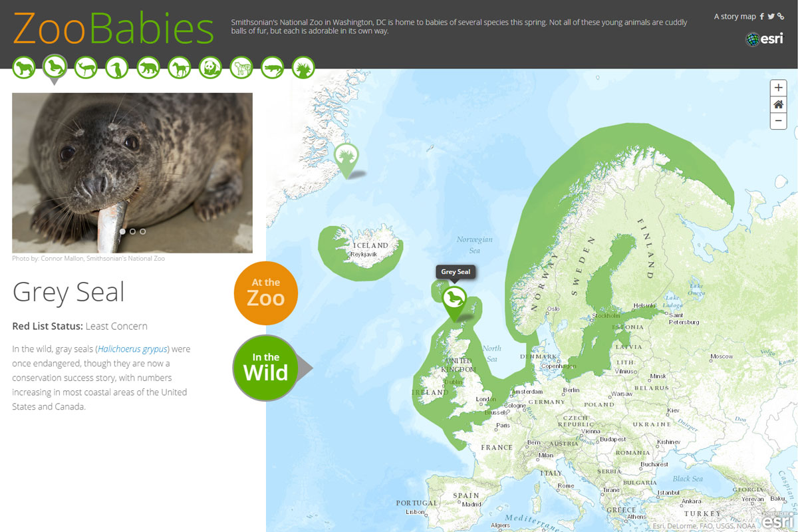
Task: Select the deer species icon
Action: [x=86, y=67]
